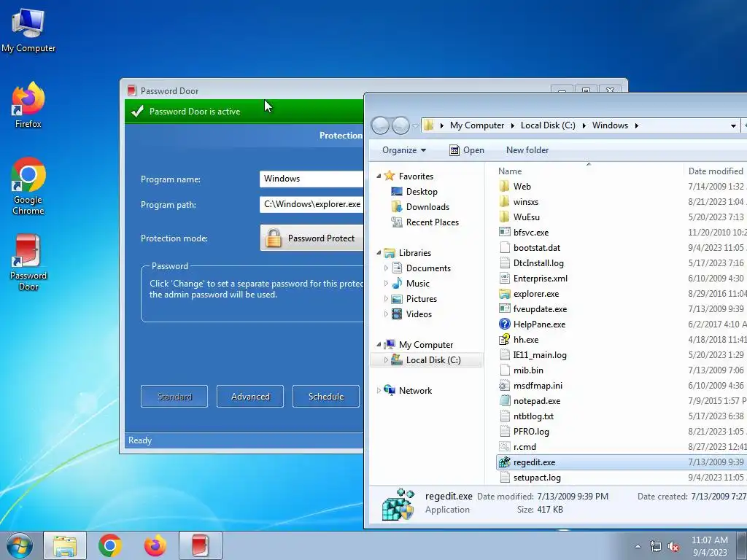This screenshot has height=560, width=747.
Task: Collapse the Favorites tree section
Action: [x=379, y=176]
